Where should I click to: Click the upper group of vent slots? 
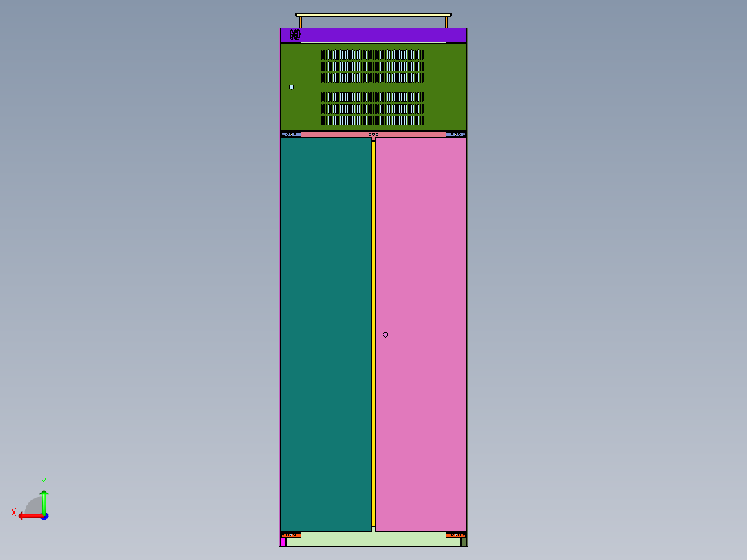(x=373, y=67)
